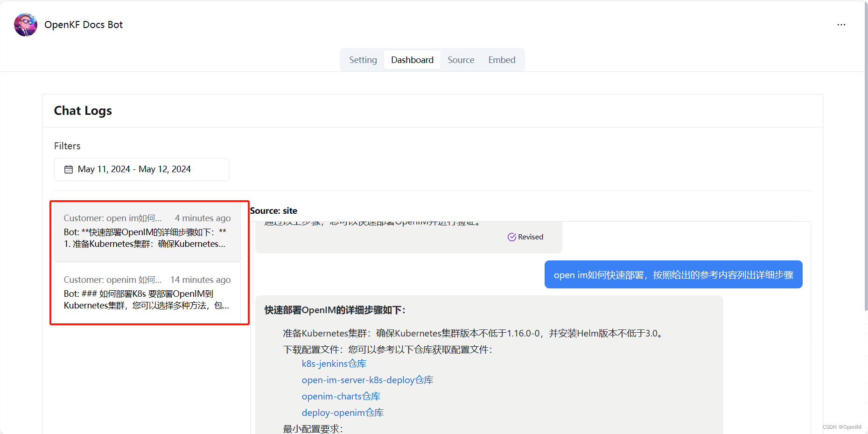
Task: Click the OpenKF Docs Bot title
Action: (84, 25)
